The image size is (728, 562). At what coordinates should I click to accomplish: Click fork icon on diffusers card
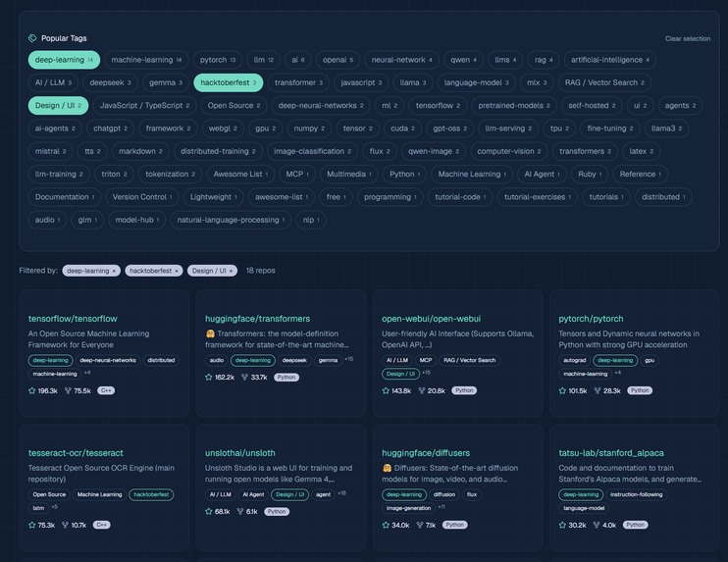tap(420, 525)
